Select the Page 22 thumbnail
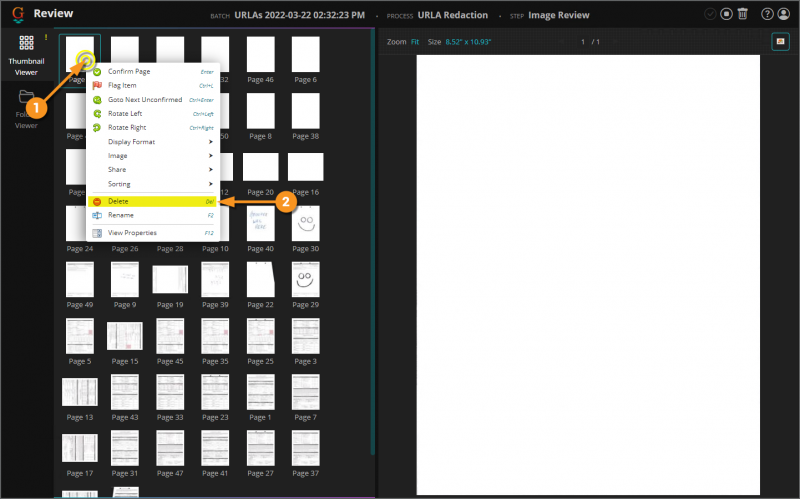This screenshot has width=800, height=499. click(x=260, y=279)
